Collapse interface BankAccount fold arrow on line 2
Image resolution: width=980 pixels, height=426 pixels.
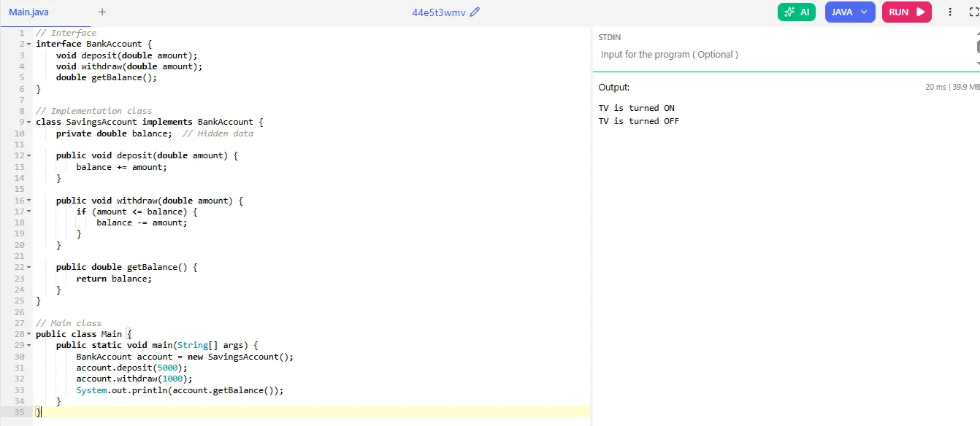click(x=29, y=44)
